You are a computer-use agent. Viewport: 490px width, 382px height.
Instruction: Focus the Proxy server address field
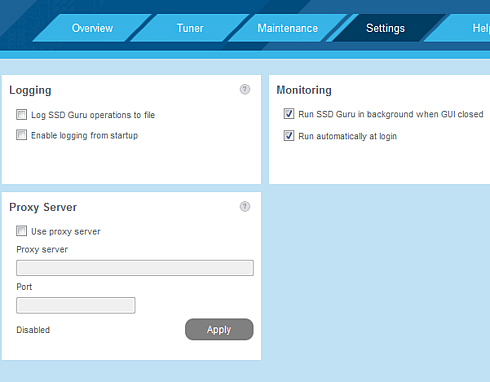135,268
